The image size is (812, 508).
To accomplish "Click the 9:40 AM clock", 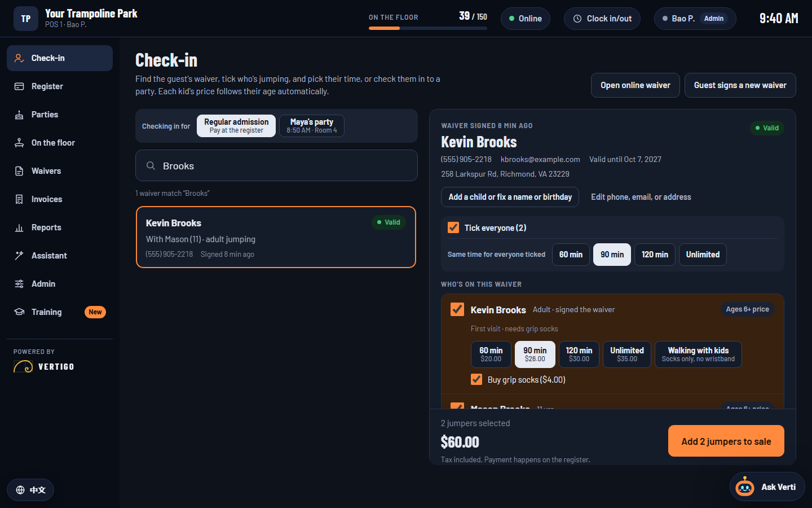I will pos(779,19).
